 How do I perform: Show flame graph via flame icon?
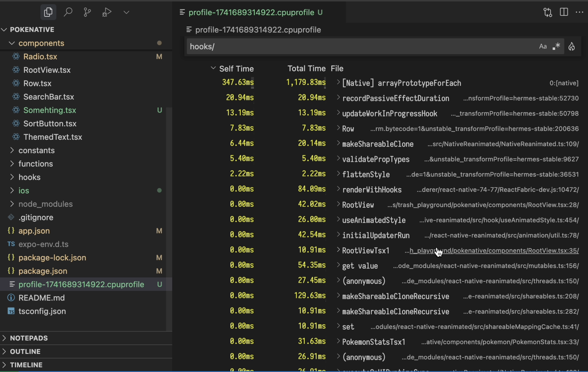click(572, 46)
